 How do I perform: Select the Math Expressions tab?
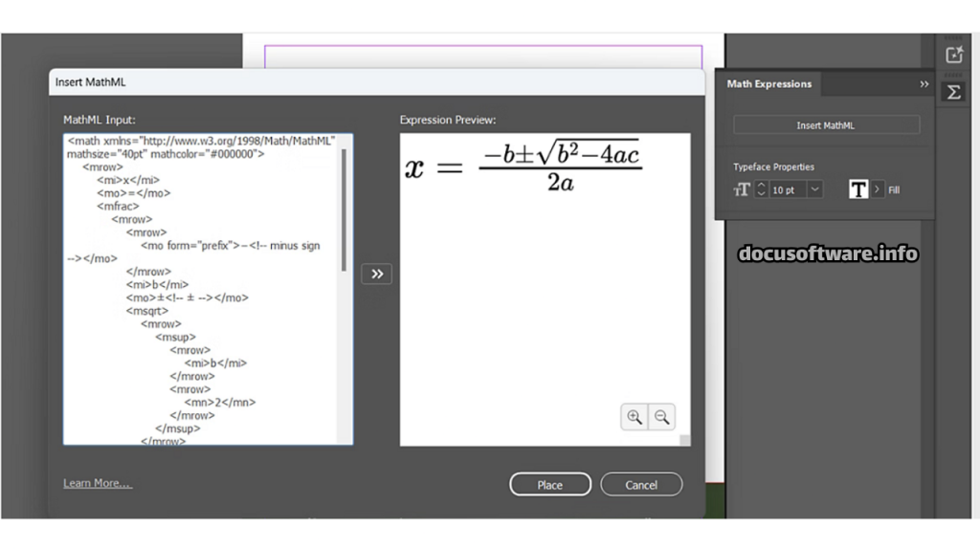768,84
